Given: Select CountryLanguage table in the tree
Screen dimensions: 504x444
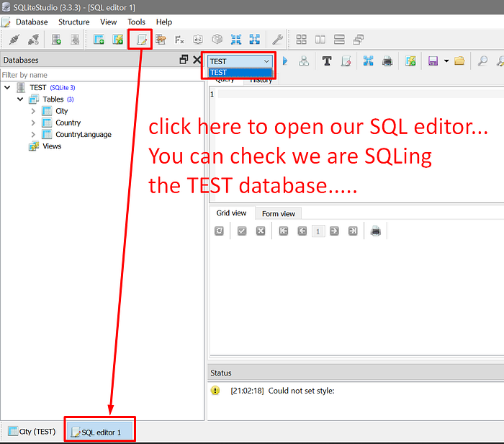Looking at the screenshot, I should pyautogui.click(x=84, y=135).
